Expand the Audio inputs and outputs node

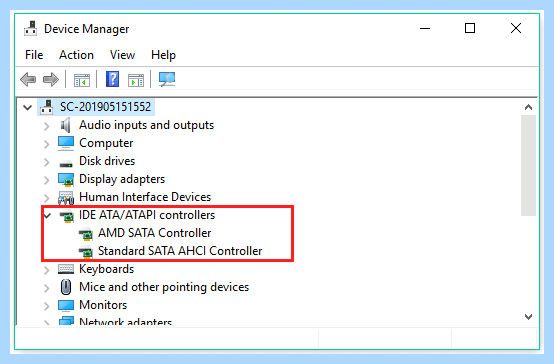(47, 126)
